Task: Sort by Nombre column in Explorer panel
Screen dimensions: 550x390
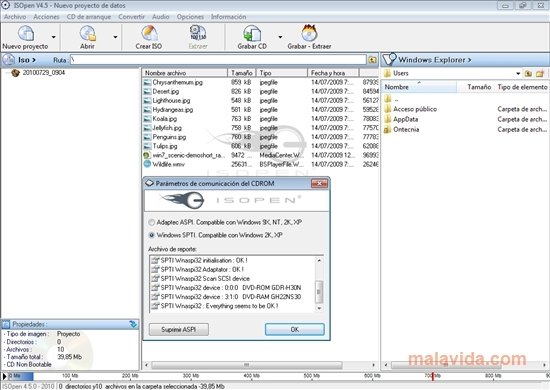Action: point(420,87)
